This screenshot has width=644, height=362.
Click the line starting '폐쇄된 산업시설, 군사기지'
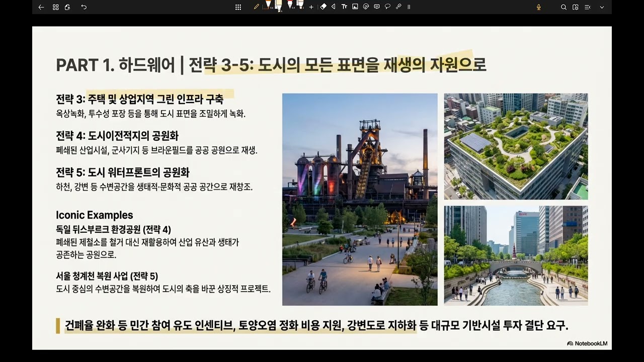(x=156, y=150)
